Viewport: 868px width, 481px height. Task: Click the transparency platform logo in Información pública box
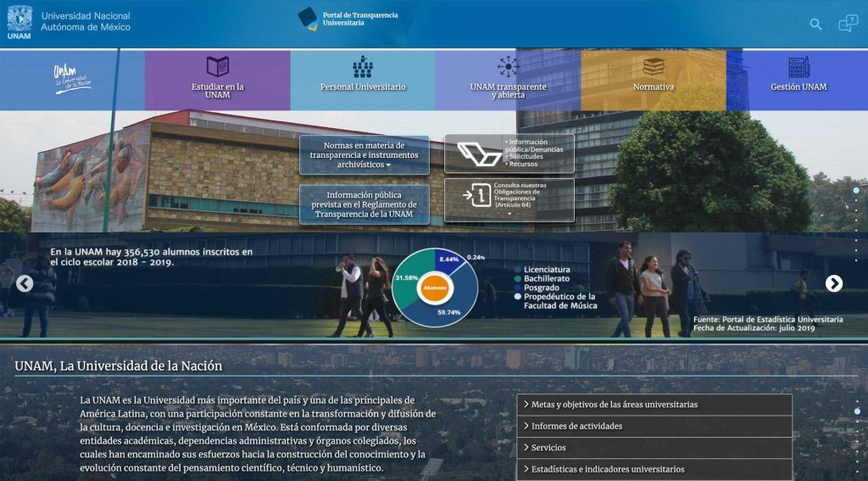tap(479, 154)
